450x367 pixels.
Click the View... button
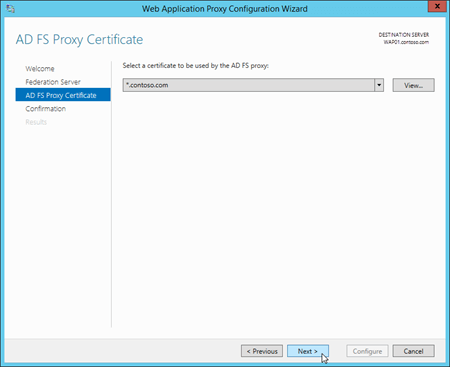(x=413, y=85)
